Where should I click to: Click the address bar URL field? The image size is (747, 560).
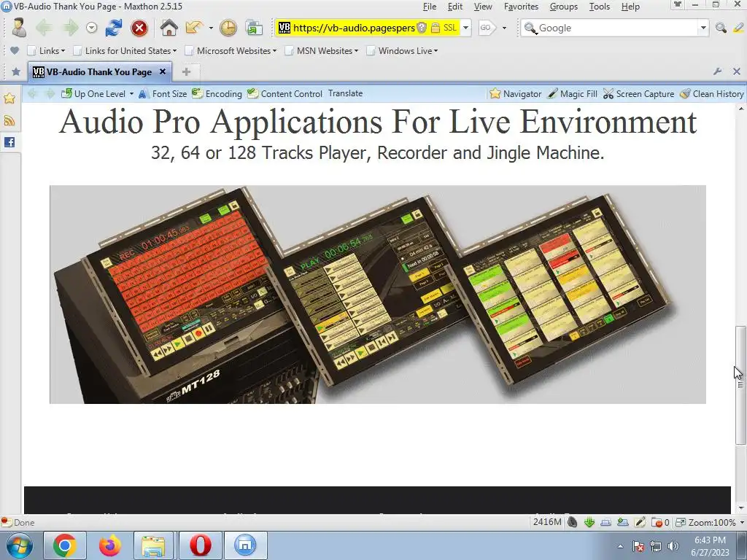coord(354,28)
